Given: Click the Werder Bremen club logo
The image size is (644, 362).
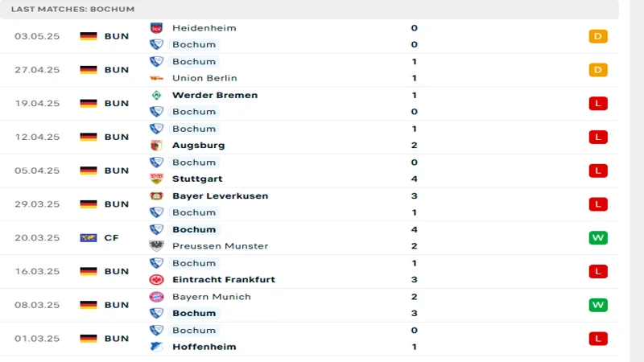Looking at the screenshot, I should coord(156,95).
